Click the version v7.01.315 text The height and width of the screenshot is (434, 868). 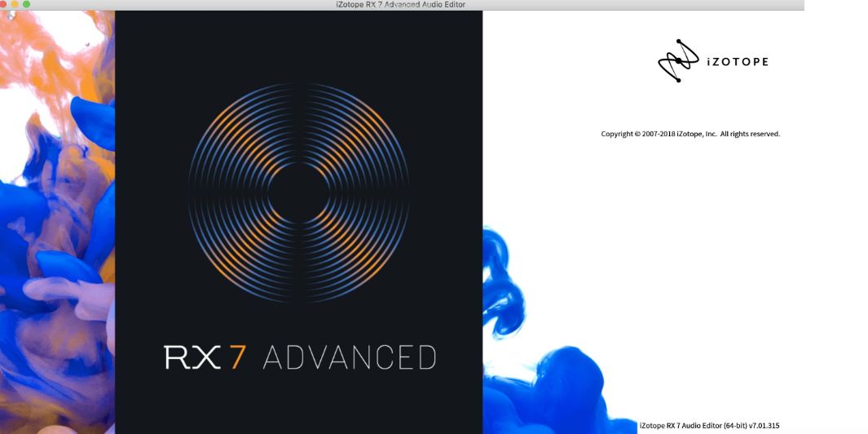[x=764, y=426]
